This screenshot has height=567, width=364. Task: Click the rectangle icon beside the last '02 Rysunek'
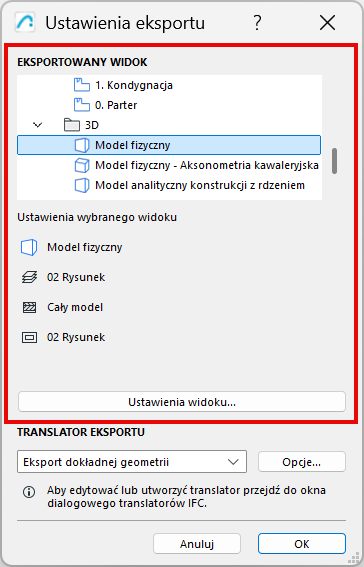29,337
